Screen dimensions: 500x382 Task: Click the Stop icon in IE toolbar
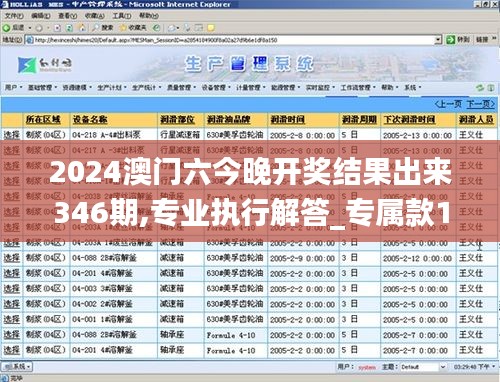pos(57,28)
